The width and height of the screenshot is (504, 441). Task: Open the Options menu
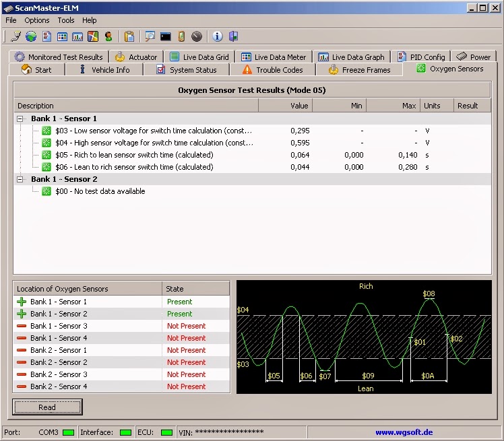(37, 20)
